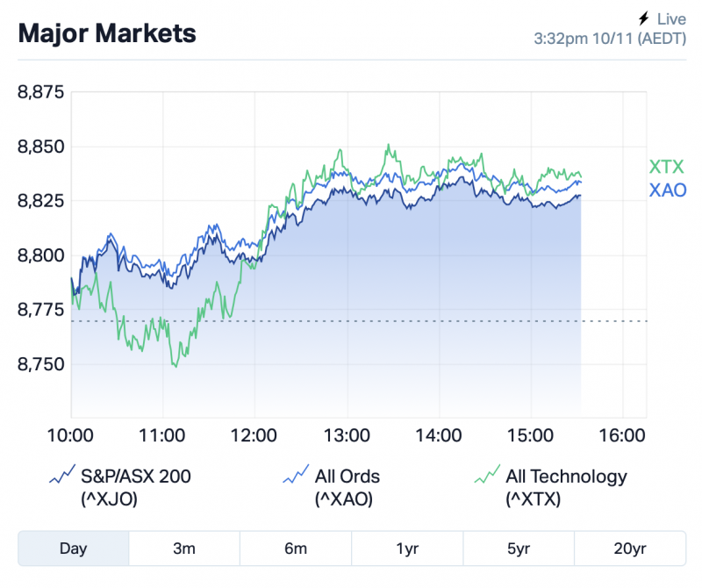The width and height of the screenshot is (702, 588).
Task: Click the green XTX line end label
Action: pyautogui.click(x=666, y=167)
